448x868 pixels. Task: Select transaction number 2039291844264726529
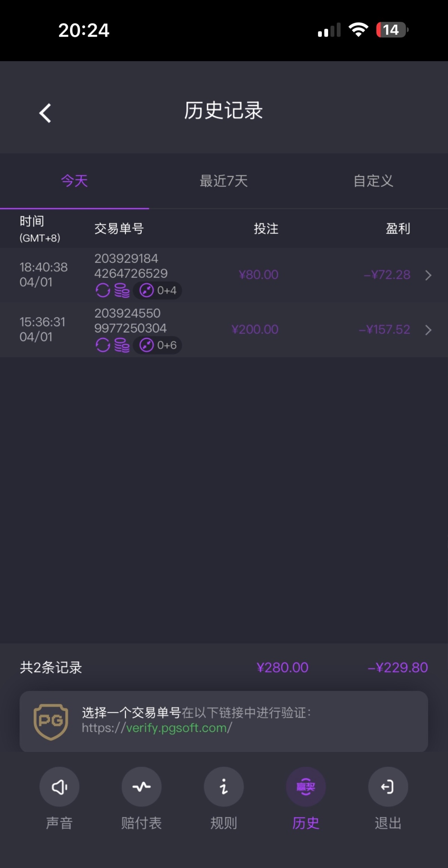click(131, 266)
